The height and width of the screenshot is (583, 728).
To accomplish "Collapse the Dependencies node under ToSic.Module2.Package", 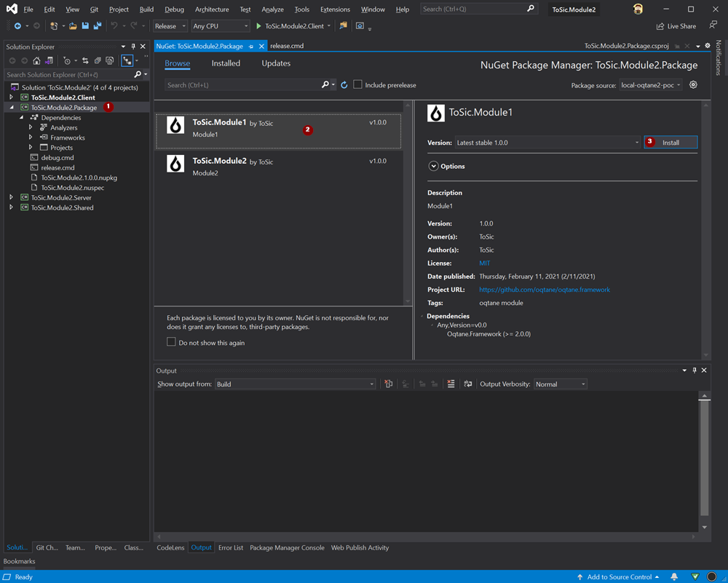I will click(x=22, y=117).
